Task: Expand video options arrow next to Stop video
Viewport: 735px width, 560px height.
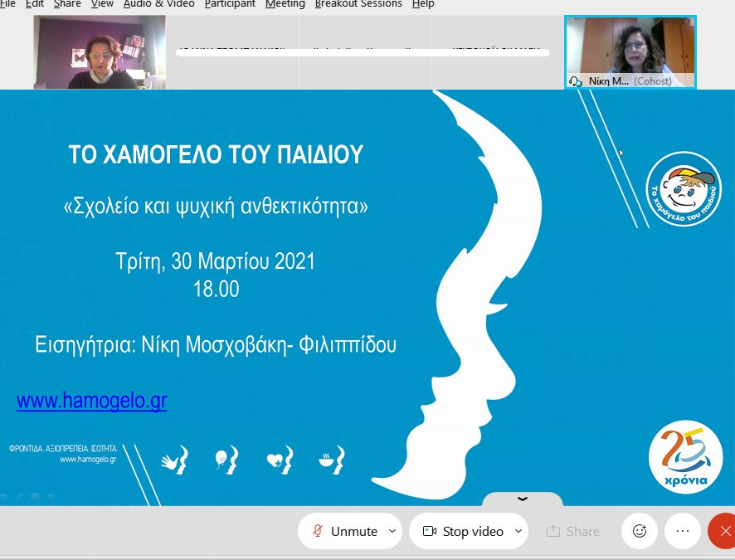Action: coord(518,531)
